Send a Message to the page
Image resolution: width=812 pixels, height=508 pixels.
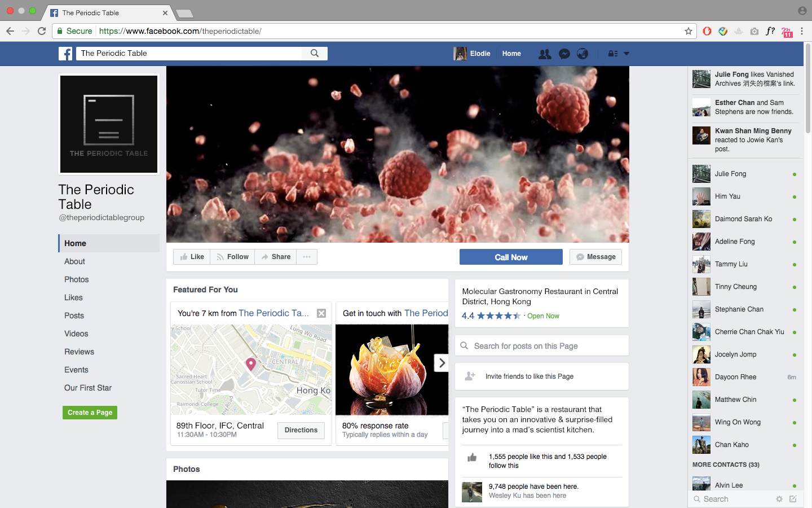point(595,257)
